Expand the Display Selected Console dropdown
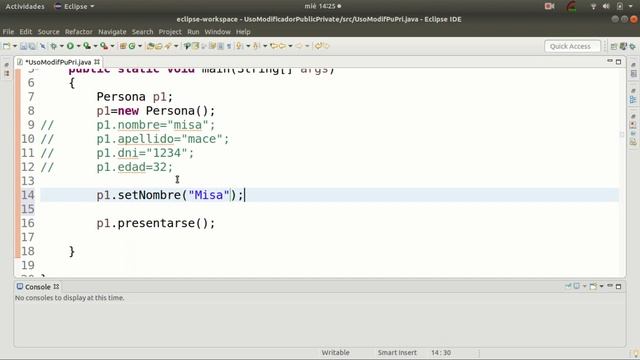The width and height of the screenshot is (640, 360). tap(584, 286)
